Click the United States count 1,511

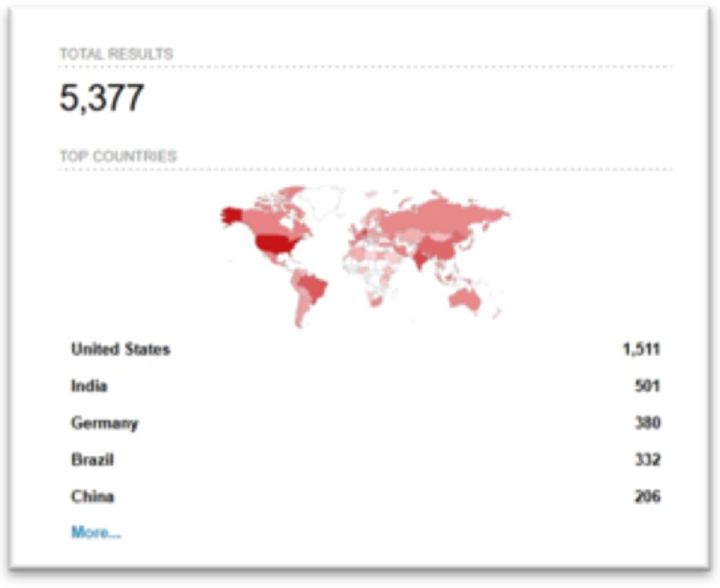tap(641, 349)
